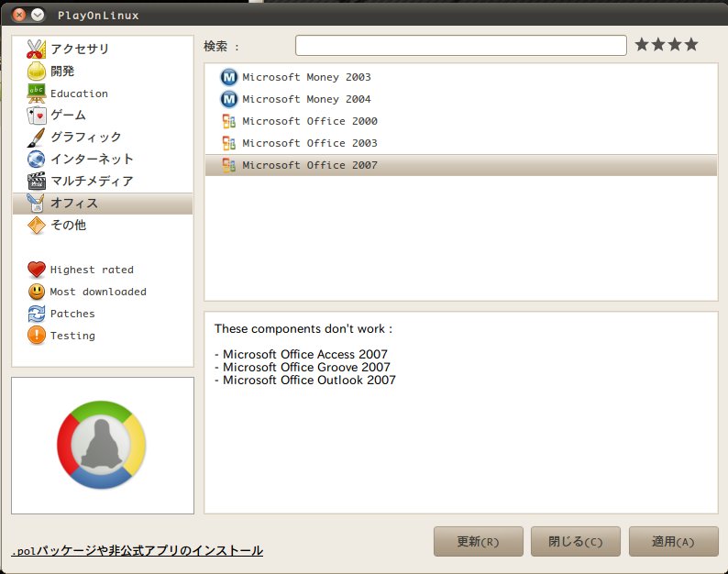
Task: Click the "Microsoft Office Access 2007" description line
Action: pyautogui.click(x=305, y=354)
